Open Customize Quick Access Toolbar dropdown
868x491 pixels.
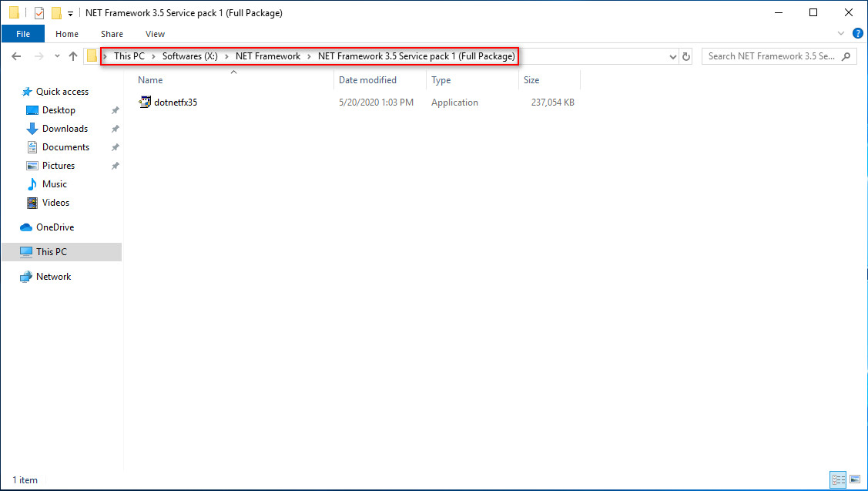click(x=70, y=13)
